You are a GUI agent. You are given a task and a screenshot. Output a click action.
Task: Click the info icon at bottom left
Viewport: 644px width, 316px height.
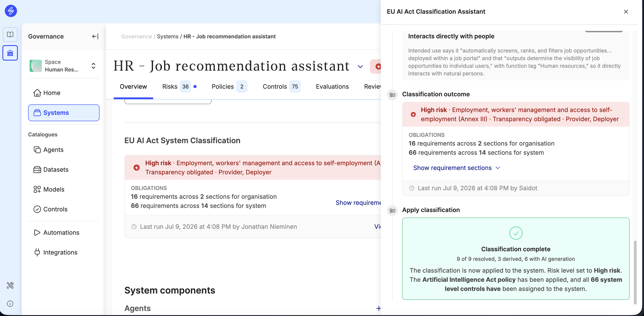(10, 304)
